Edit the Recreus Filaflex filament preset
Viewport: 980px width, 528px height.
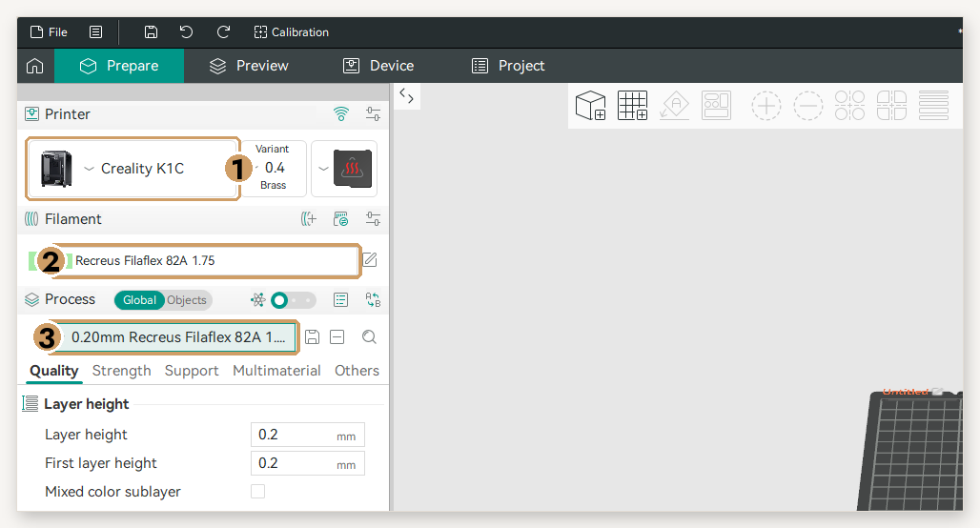coord(370,260)
